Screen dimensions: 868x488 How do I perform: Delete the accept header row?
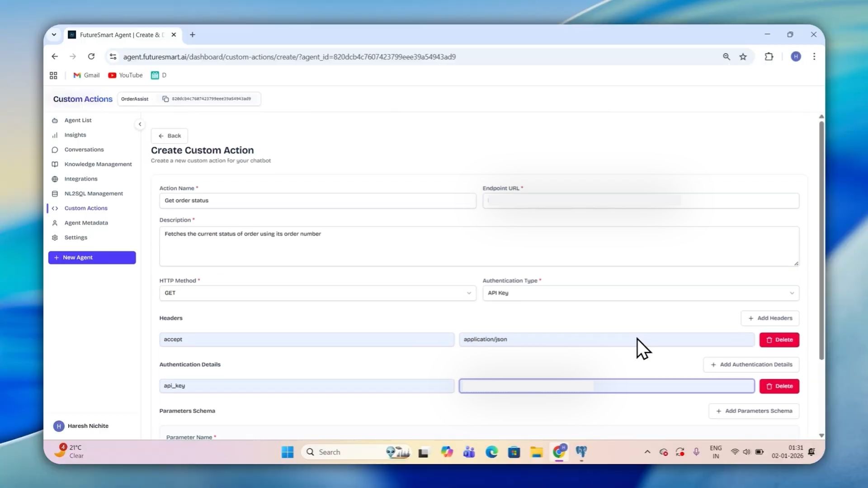(779, 340)
